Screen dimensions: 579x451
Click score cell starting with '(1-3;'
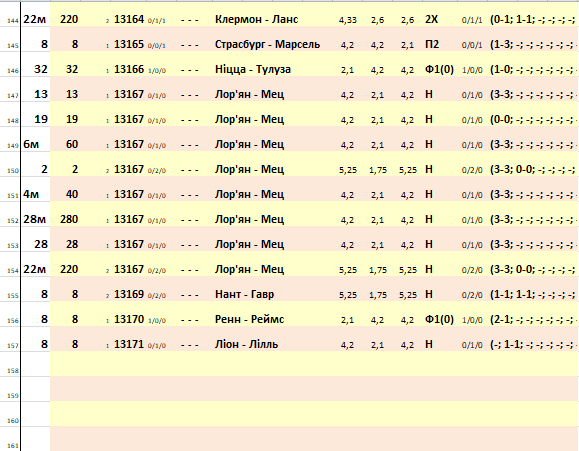[532, 44]
